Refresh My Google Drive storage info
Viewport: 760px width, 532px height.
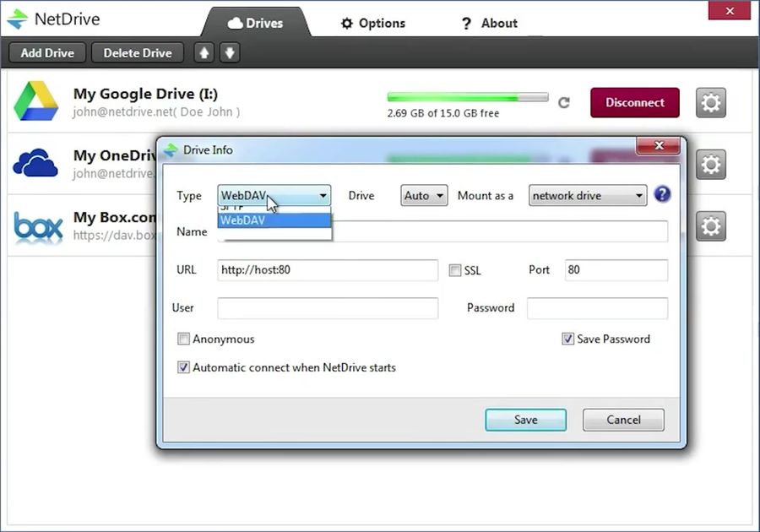[564, 103]
